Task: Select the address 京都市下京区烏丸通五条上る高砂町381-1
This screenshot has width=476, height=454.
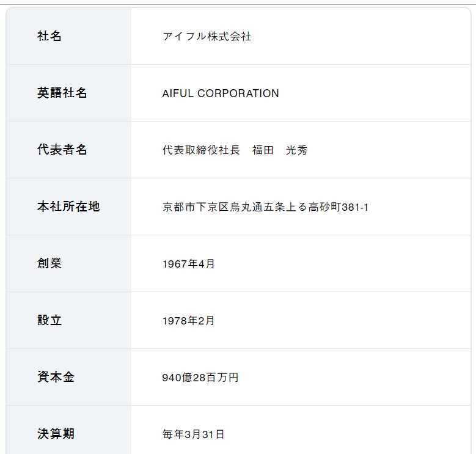Action: 265,207
